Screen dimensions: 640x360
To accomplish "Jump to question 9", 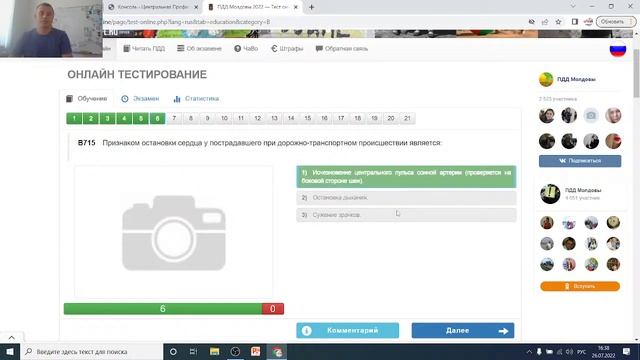I will tap(207, 118).
